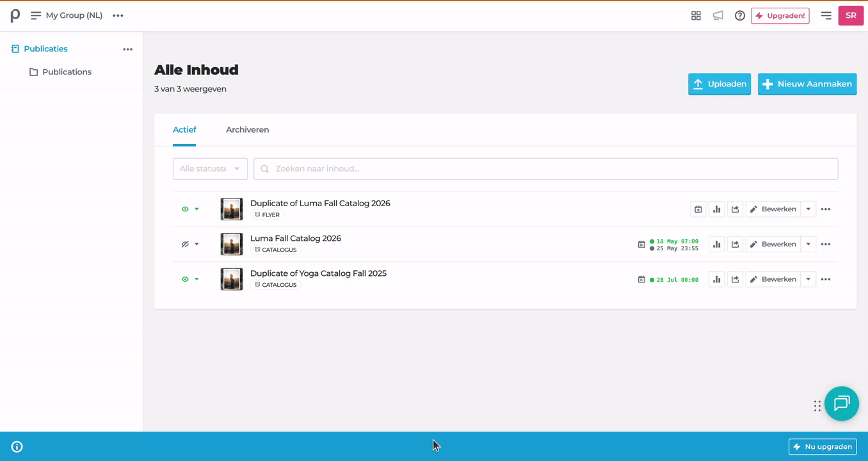The height and width of the screenshot is (461, 868).
Task: Click the Upgraden! button in header
Action: click(780, 15)
